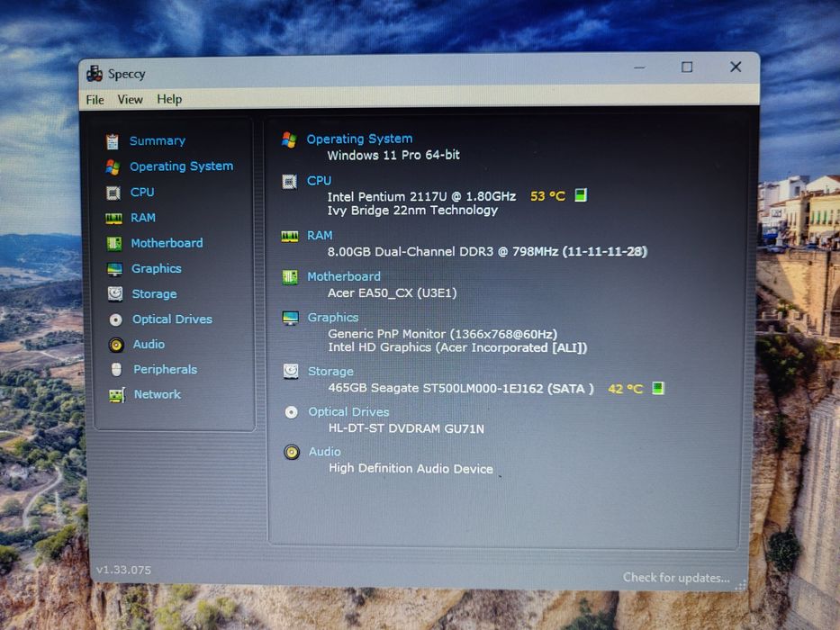The width and height of the screenshot is (840, 630).
Task: Select Optical Drives in the sidebar
Action: [173, 319]
